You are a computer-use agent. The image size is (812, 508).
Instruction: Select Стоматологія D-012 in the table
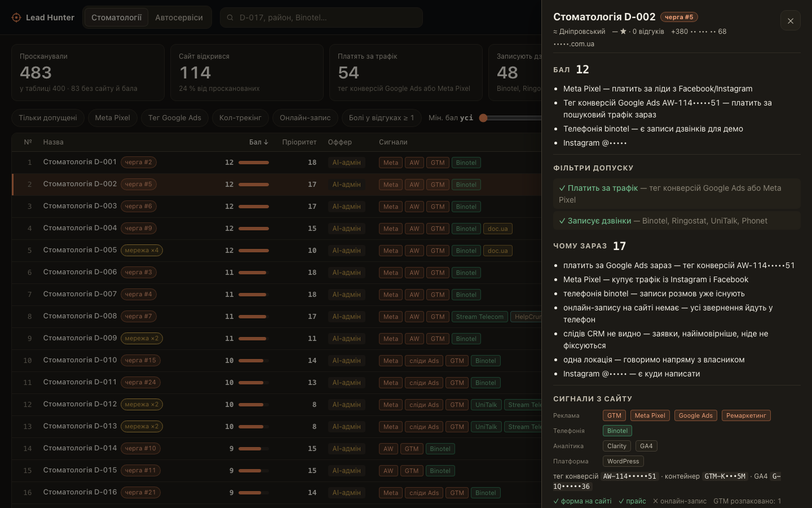pos(276,405)
